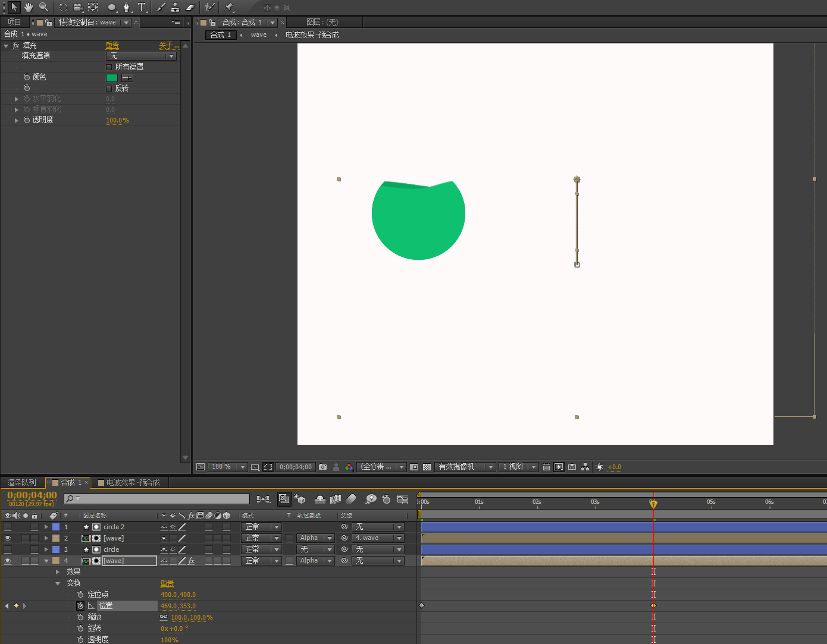827x644 pixels.
Task: Enable the motion blur timeline switch
Action: (x=351, y=500)
